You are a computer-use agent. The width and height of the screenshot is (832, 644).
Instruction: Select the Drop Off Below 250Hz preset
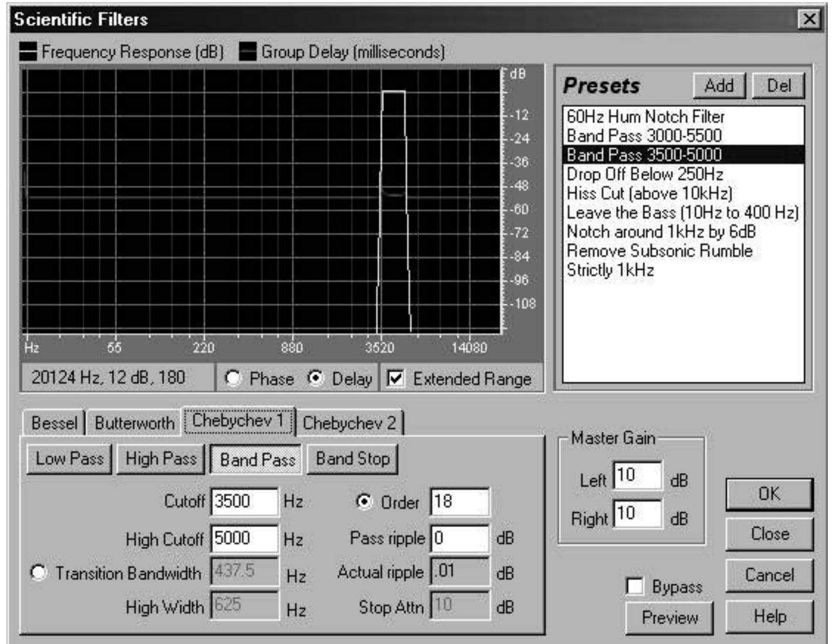[x=683, y=175]
